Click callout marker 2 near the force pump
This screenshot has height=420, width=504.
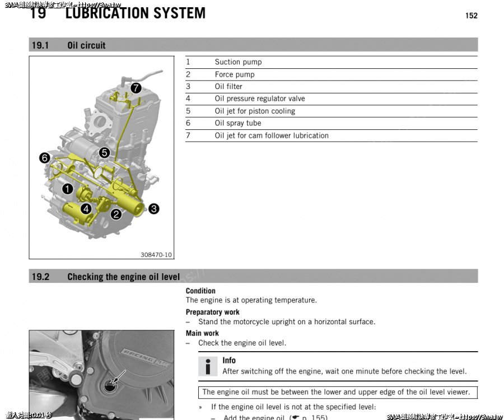116,213
